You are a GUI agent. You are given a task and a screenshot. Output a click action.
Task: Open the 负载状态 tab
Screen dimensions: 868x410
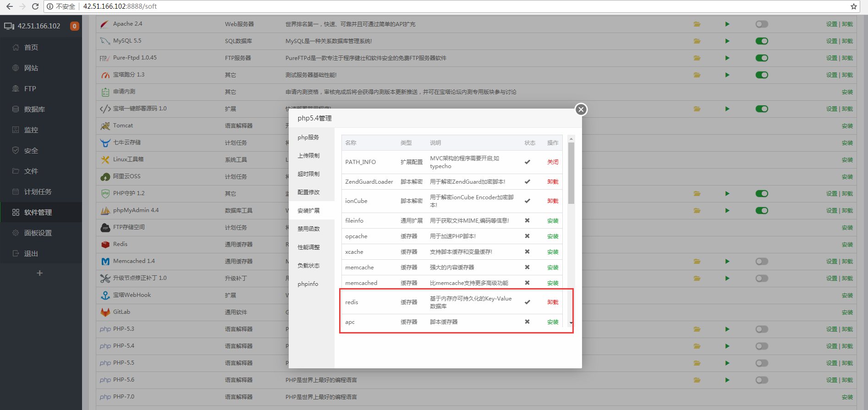(312, 266)
